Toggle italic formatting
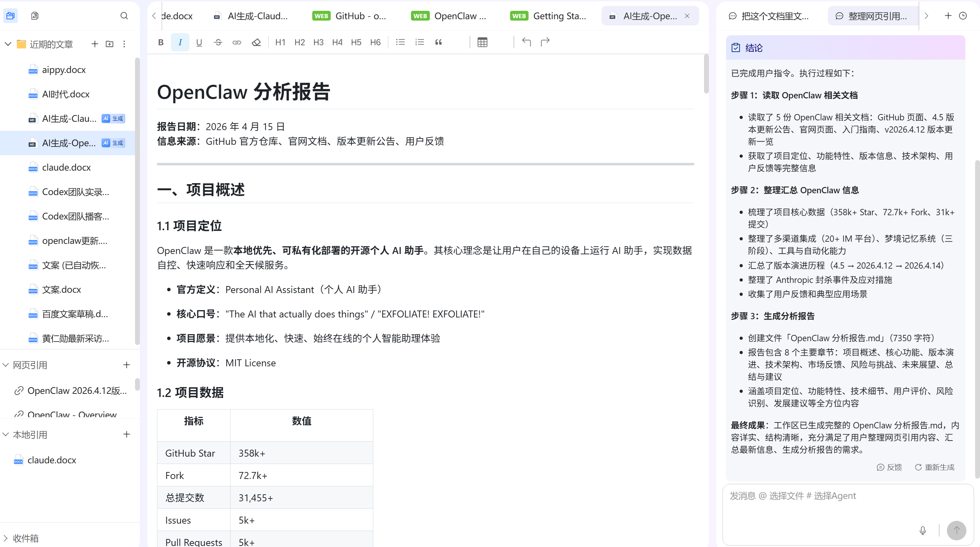Image resolution: width=980 pixels, height=547 pixels. tap(180, 42)
